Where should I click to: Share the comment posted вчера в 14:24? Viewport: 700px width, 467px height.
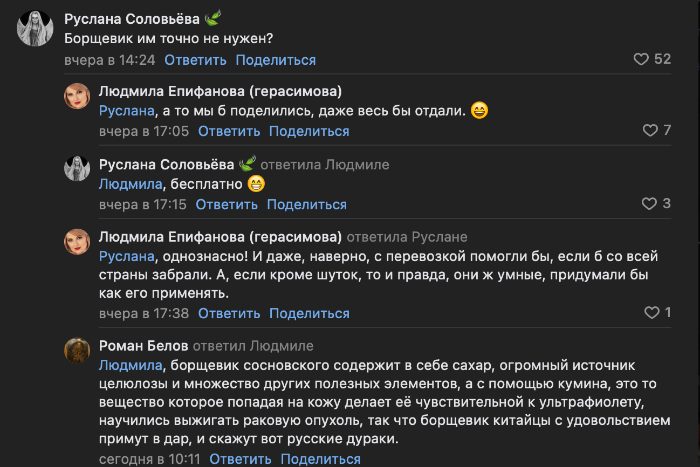click(x=275, y=60)
